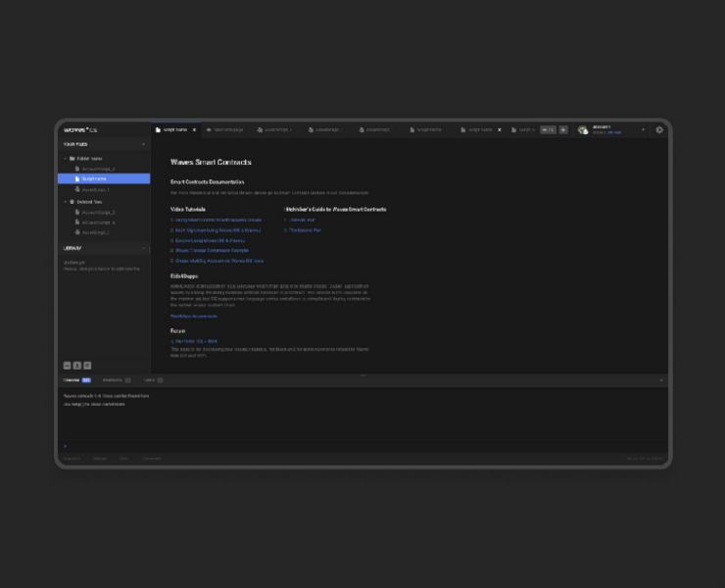Click the plus button to add new tab
This screenshot has width=725, height=588.
pyautogui.click(x=563, y=129)
